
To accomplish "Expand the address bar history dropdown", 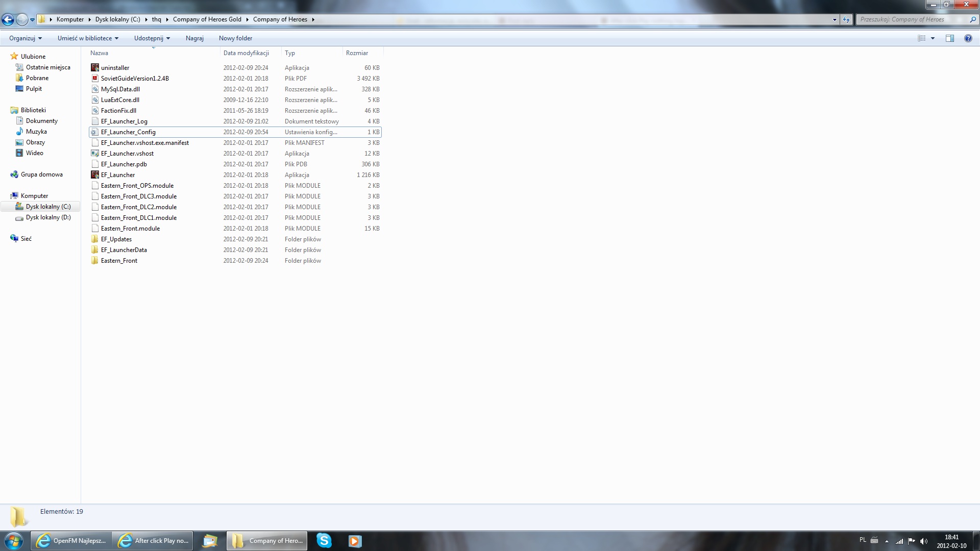I will (835, 19).
